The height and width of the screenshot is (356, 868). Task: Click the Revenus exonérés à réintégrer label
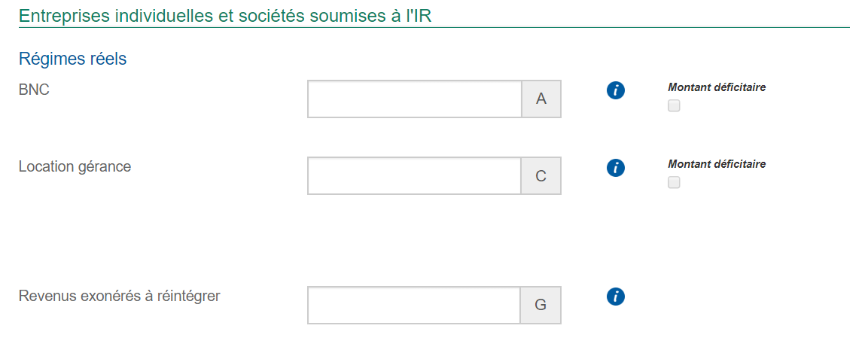[x=119, y=296]
